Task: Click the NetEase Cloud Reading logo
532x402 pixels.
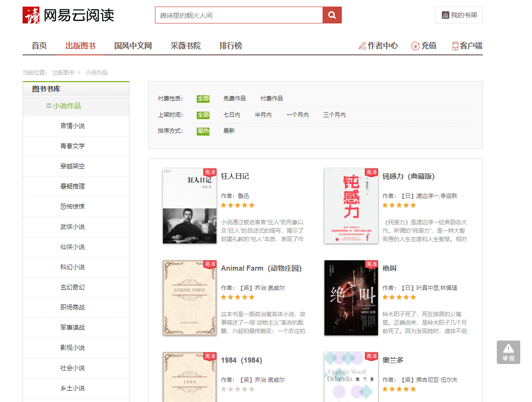Action: 68,15
